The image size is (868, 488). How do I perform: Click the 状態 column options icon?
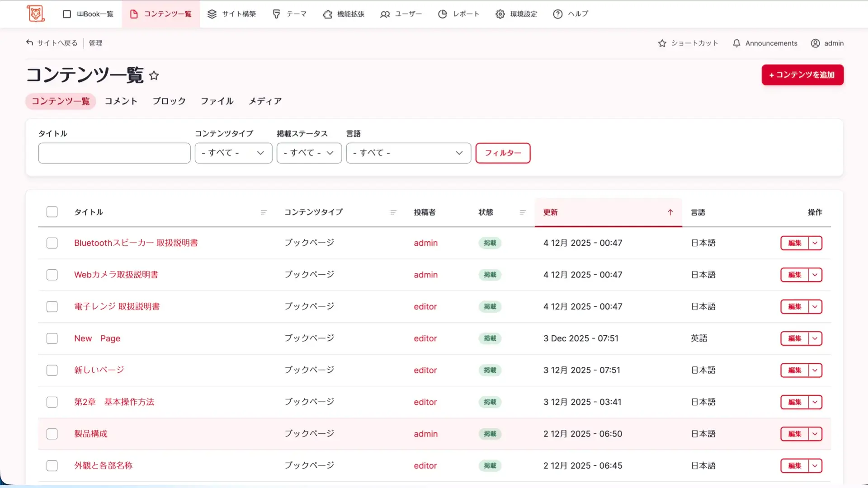pos(523,212)
